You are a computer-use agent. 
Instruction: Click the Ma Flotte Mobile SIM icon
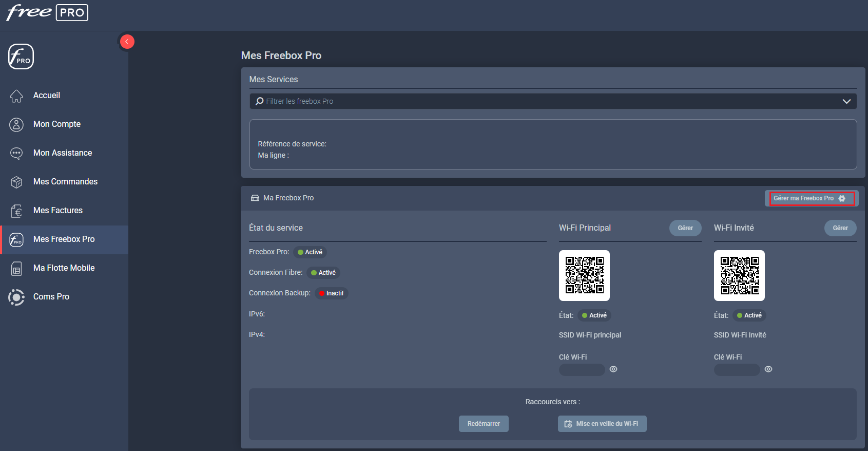coord(16,268)
